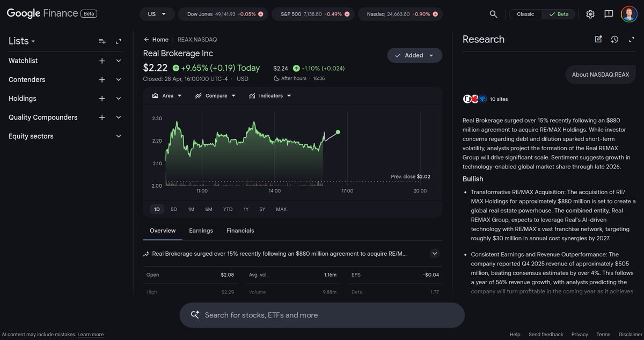Select the 1D chart range
The height and width of the screenshot is (340, 644).
157,209
